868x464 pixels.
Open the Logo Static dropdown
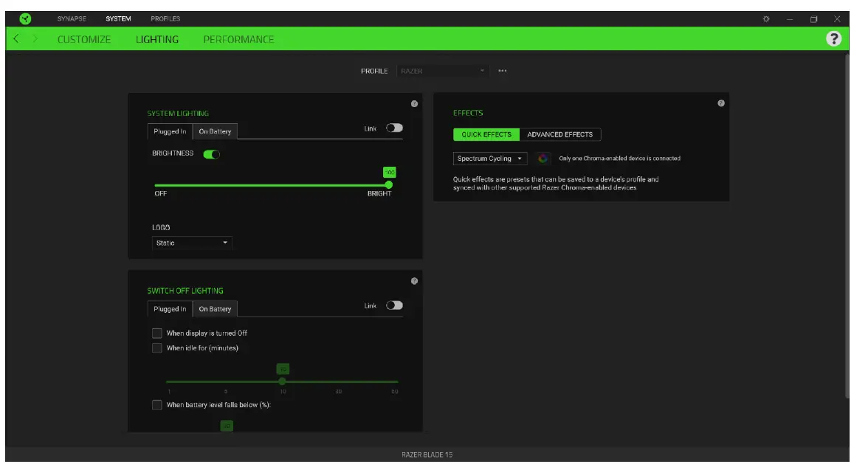(192, 243)
